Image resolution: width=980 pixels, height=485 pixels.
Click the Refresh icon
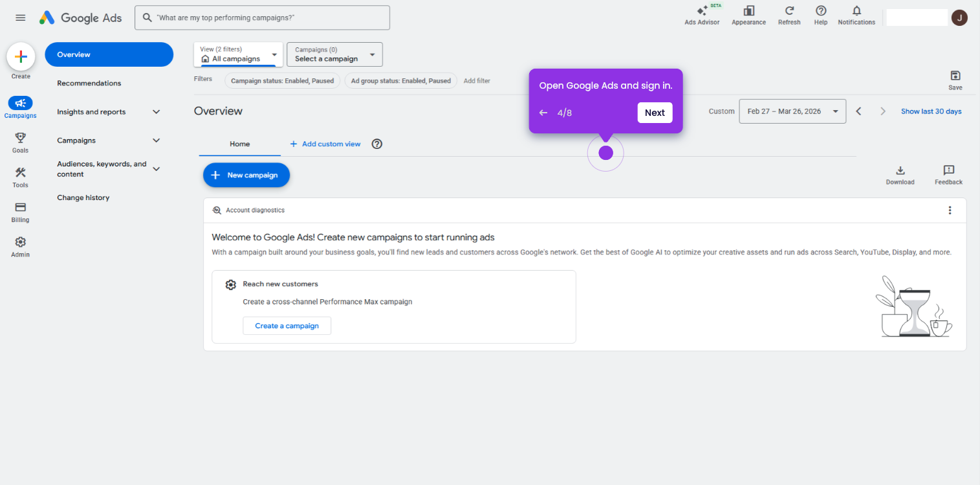point(789,11)
